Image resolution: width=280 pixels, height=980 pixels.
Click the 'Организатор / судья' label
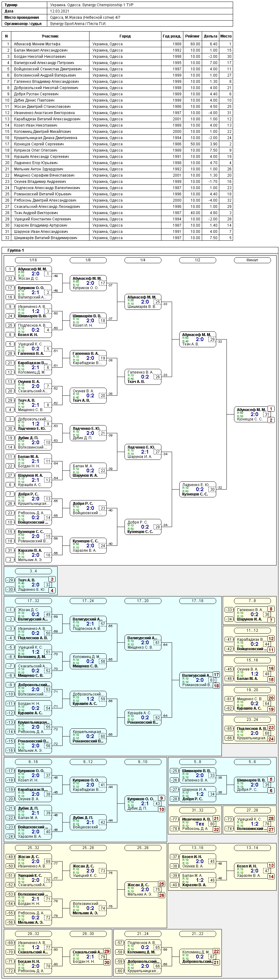click(23, 23)
